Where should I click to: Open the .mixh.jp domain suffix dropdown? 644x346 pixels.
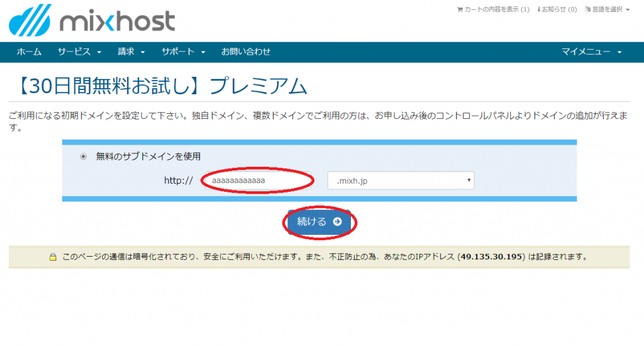pos(401,181)
